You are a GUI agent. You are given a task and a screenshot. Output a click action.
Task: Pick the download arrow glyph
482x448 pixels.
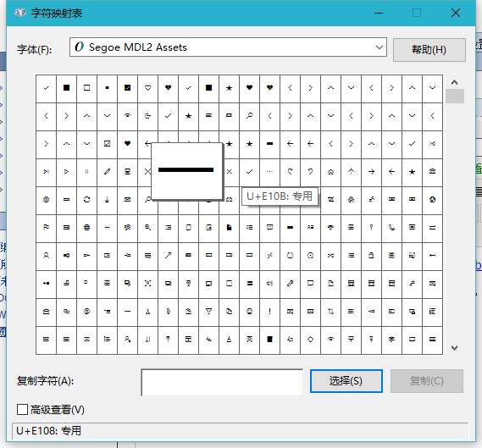point(107,199)
